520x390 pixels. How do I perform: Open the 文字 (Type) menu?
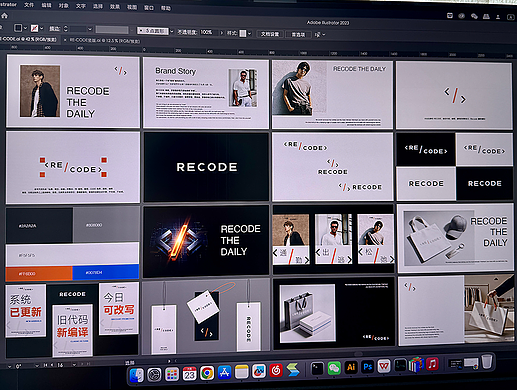81,6
